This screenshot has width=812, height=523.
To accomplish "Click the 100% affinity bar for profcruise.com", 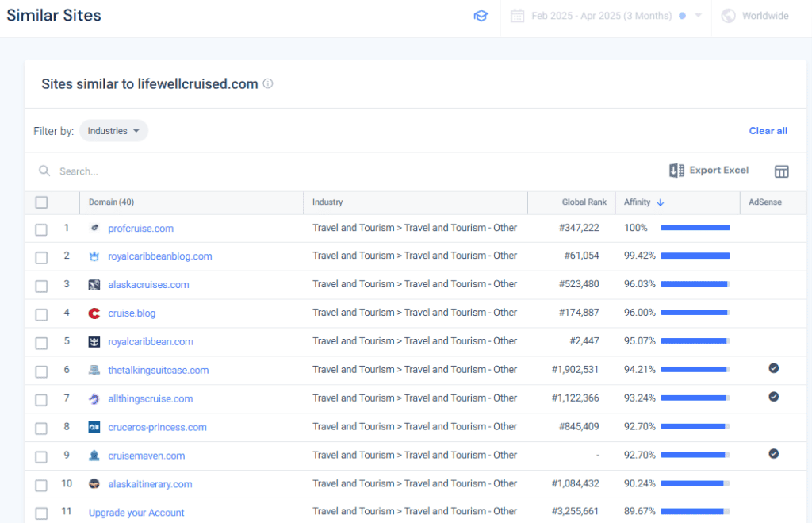I will (695, 228).
